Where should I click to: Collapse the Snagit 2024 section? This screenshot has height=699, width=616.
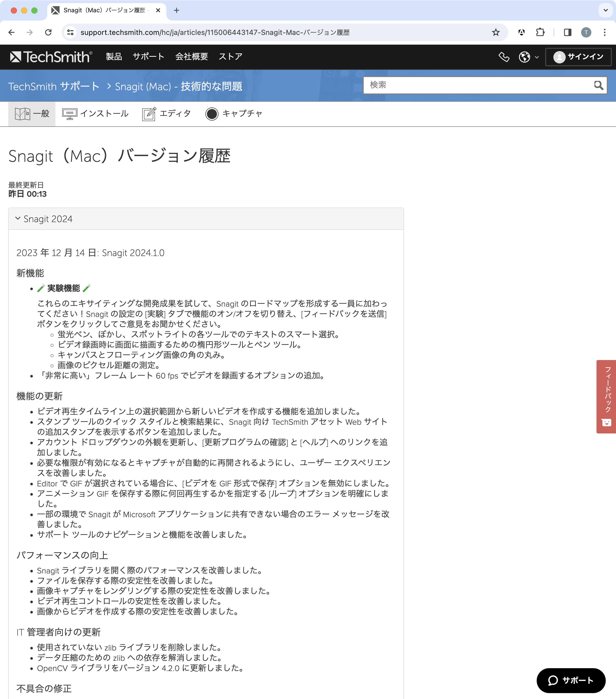[18, 219]
